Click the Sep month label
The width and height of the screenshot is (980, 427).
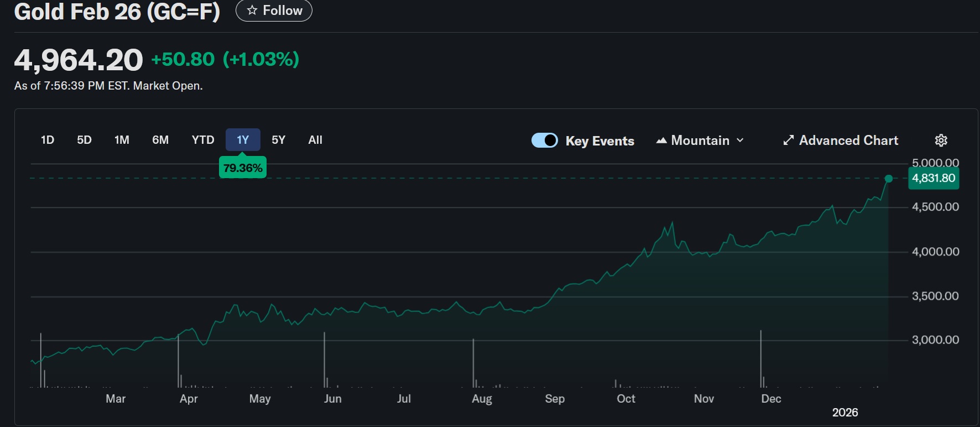555,399
